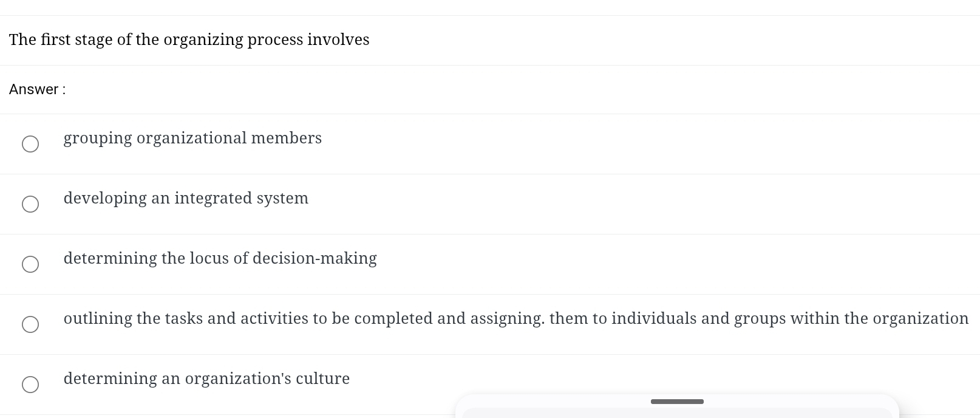Click the question text about organizing process

tap(189, 39)
